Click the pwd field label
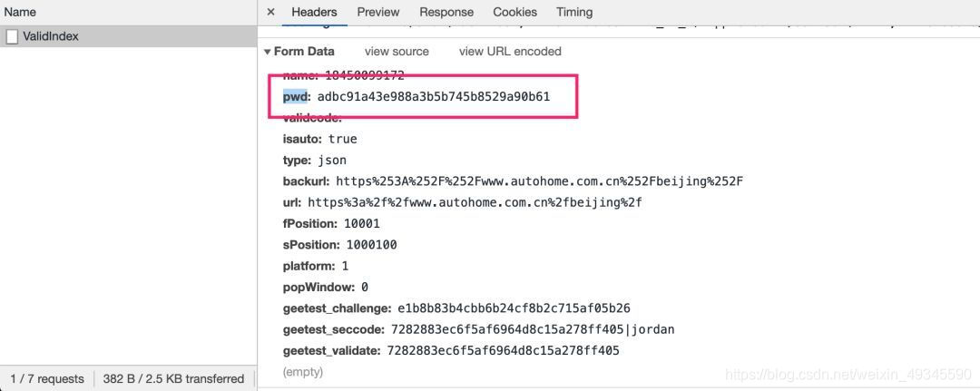Viewport: 980px width, 391px height. pos(296,97)
